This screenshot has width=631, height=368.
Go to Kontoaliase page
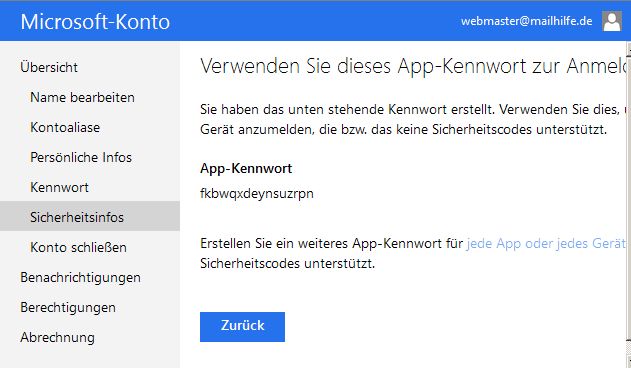pyautogui.click(x=65, y=127)
